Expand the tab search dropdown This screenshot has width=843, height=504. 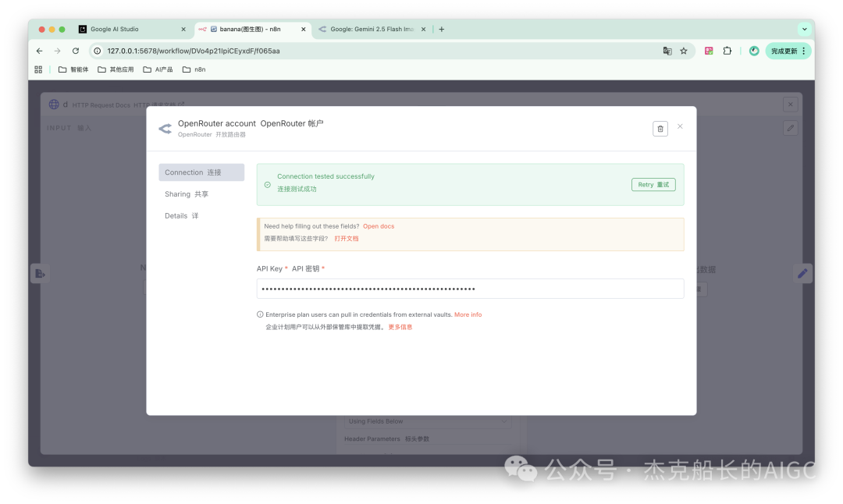pyautogui.click(x=804, y=30)
